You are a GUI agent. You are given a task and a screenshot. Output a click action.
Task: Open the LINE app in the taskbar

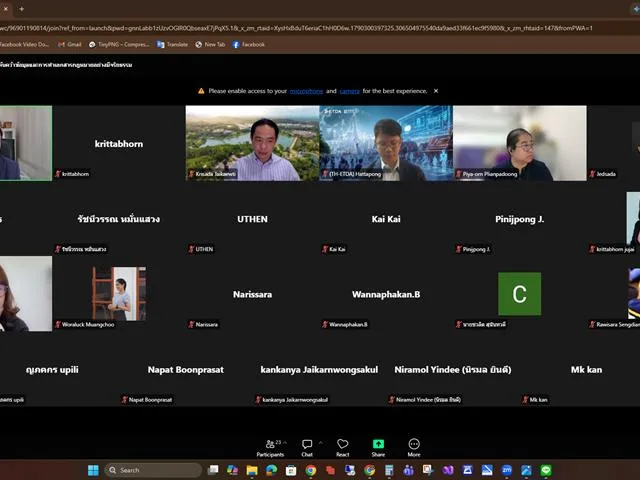546,470
